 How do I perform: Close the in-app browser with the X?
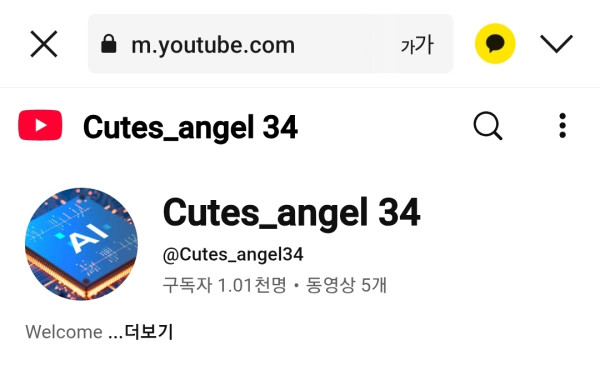pos(44,44)
